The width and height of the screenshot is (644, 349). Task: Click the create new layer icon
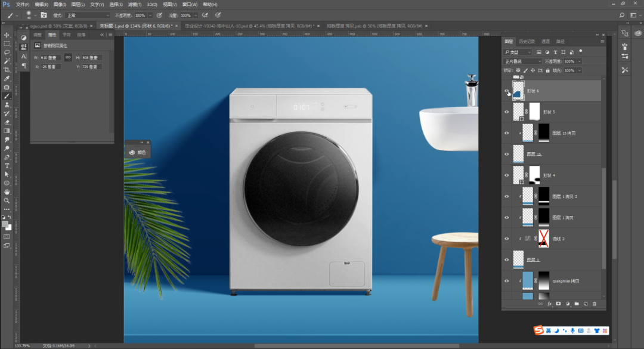586,304
